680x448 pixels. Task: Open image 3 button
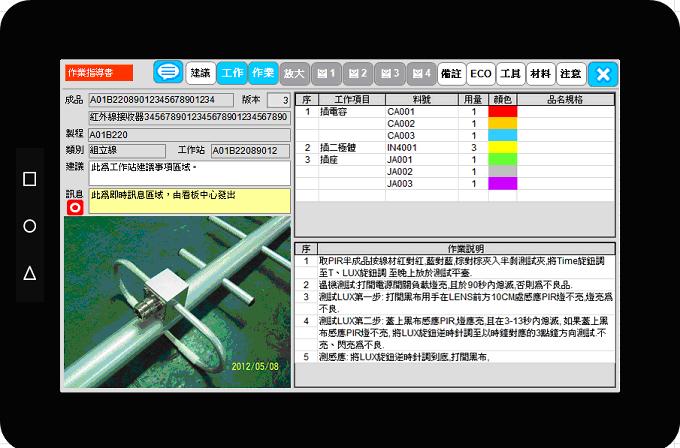click(x=390, y=74)
